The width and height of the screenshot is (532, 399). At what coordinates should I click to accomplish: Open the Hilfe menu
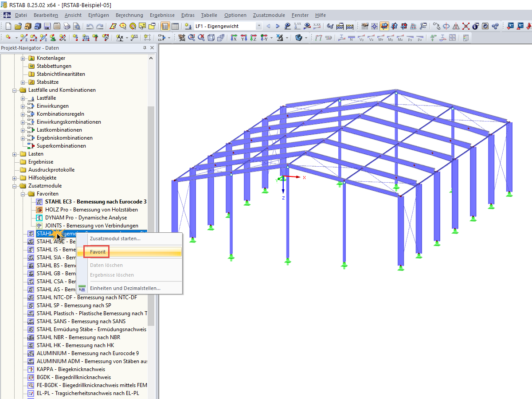[320, 15]
